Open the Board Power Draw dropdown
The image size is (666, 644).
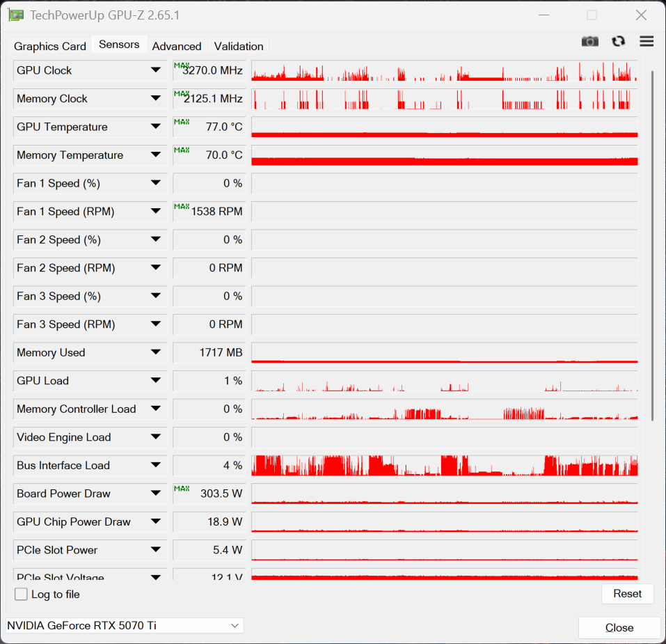coord(156,493)
